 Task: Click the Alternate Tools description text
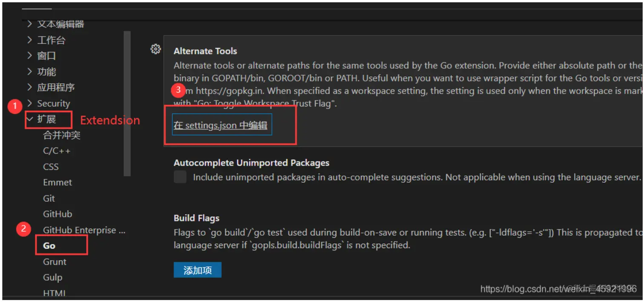point(408,84)
